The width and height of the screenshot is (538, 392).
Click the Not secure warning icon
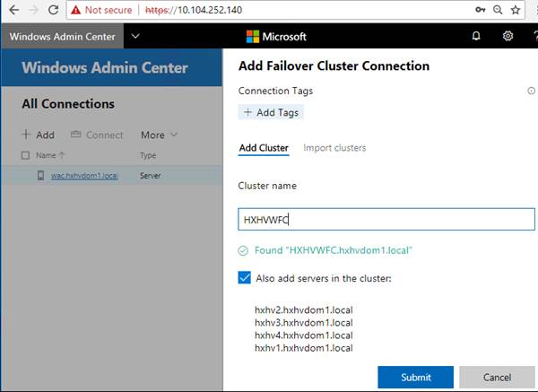[75, 10]
